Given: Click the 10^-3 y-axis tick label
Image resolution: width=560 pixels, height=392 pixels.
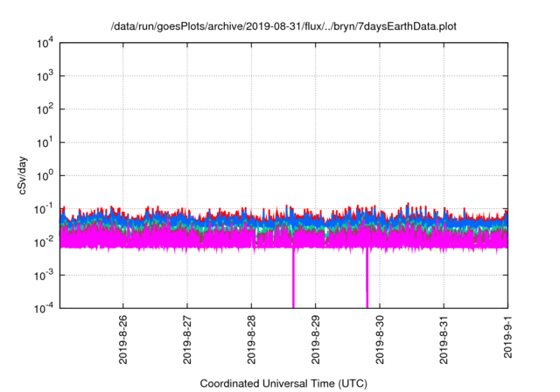Looking at the screenshot, I should pos(44,275).
